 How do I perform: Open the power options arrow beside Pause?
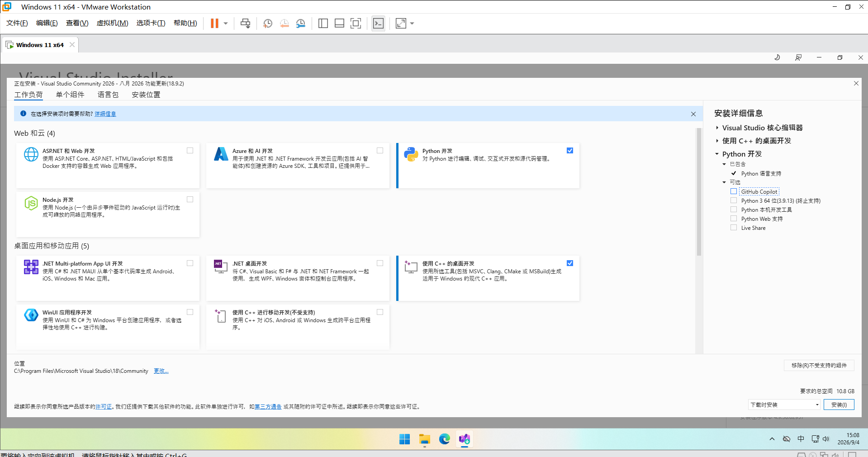[226, 24]
